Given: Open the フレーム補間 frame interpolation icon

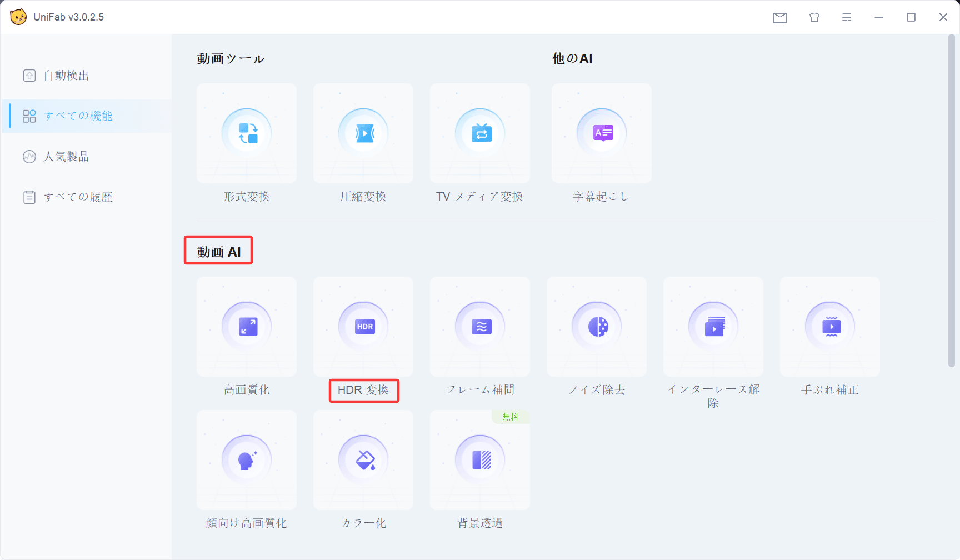Looking at the screenshot, I should coord(480,327).
